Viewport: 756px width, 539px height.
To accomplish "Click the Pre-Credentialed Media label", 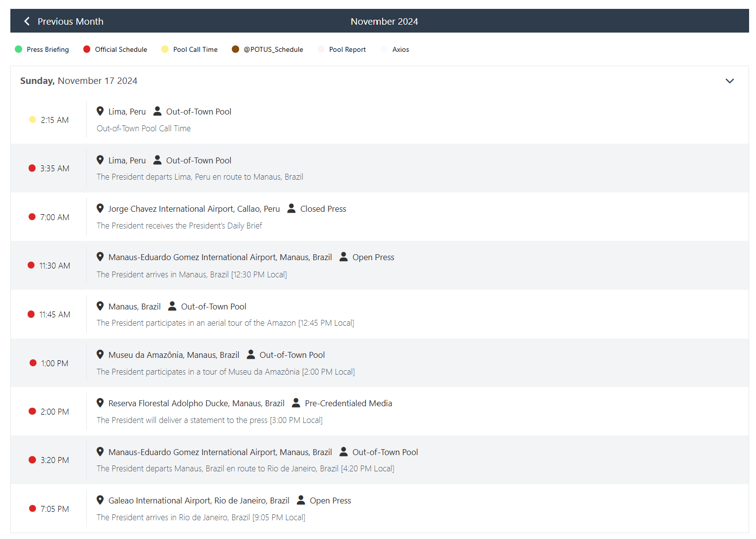I will click(349, 403).
